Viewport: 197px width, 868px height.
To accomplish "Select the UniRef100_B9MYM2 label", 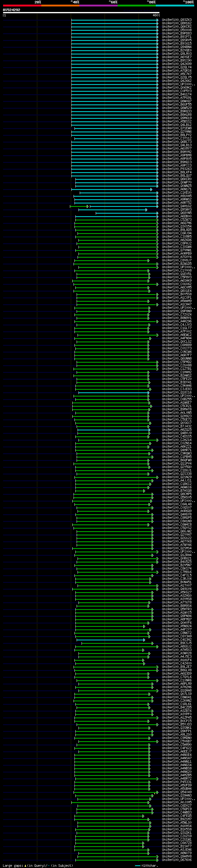I will [x=177, y=152].
